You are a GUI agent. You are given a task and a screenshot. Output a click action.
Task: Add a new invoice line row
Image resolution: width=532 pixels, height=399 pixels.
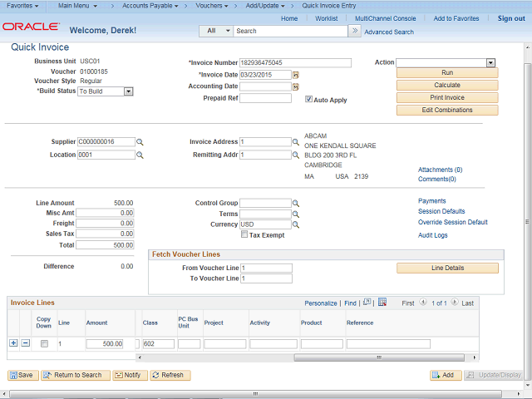13,343
